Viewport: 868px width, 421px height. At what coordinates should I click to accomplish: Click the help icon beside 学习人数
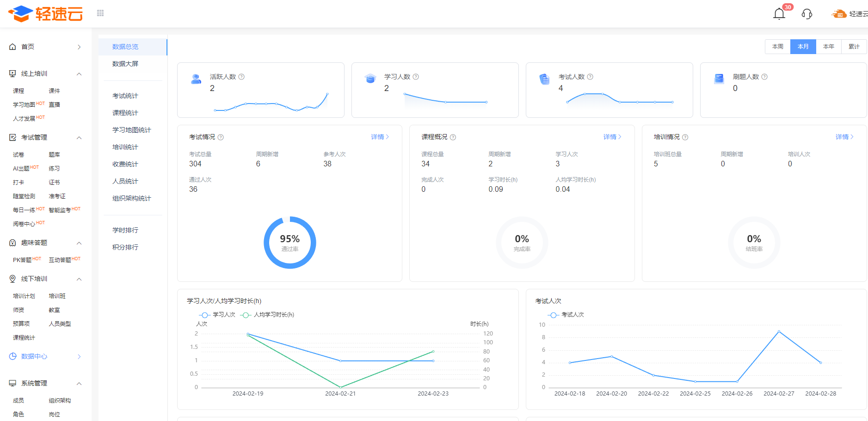coord(416,77)
